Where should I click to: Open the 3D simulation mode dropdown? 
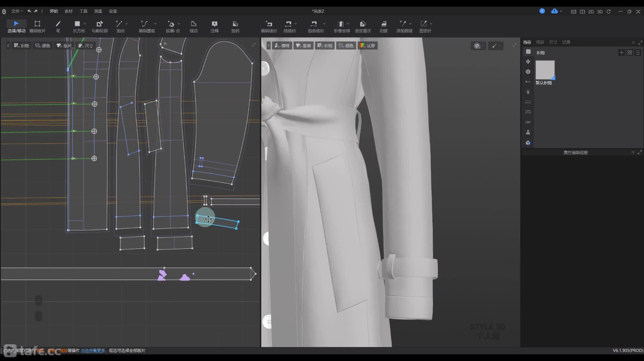click(x=478, y=46)
